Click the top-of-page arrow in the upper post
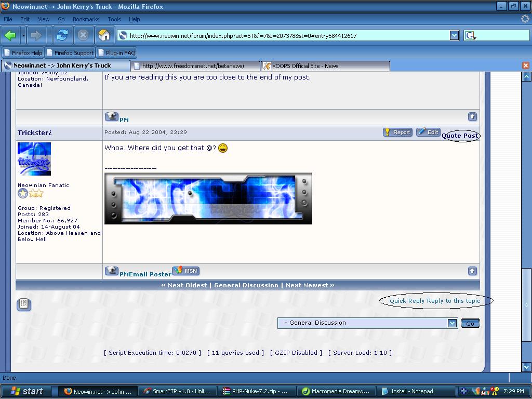The image size is (532, 399). coord(472,117)
